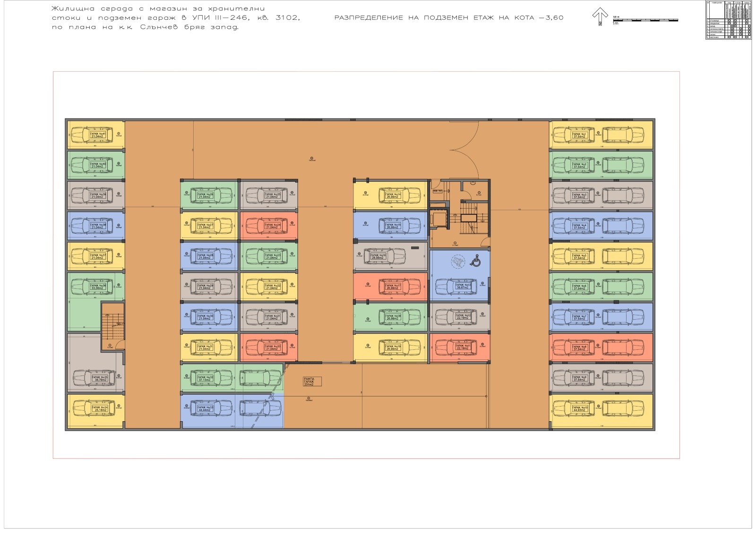Select the ГАРАЖ No1 label

(x=579, y=135)
